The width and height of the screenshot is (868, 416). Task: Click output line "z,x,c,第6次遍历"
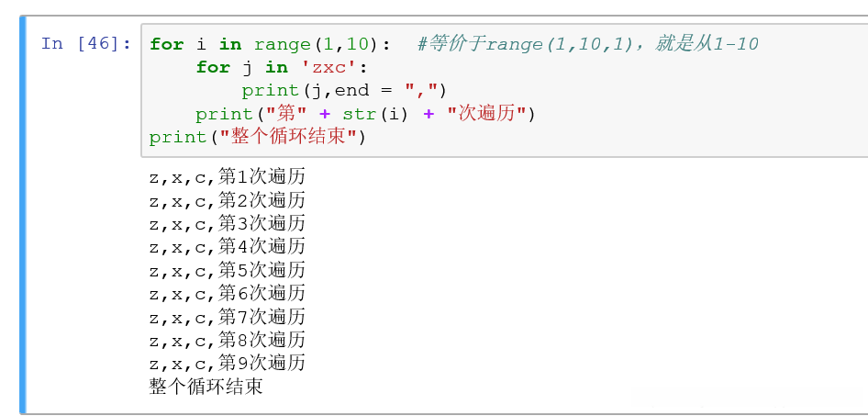tap(227, 293)
